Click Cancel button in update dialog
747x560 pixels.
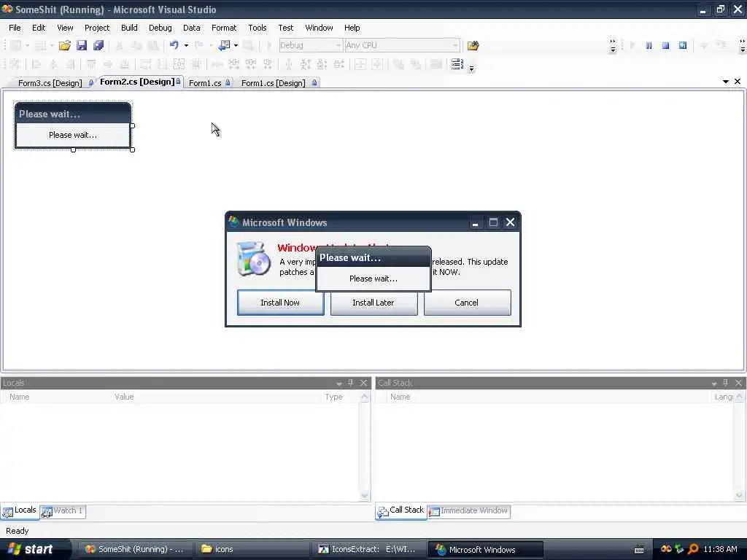[x=467, y=303]
